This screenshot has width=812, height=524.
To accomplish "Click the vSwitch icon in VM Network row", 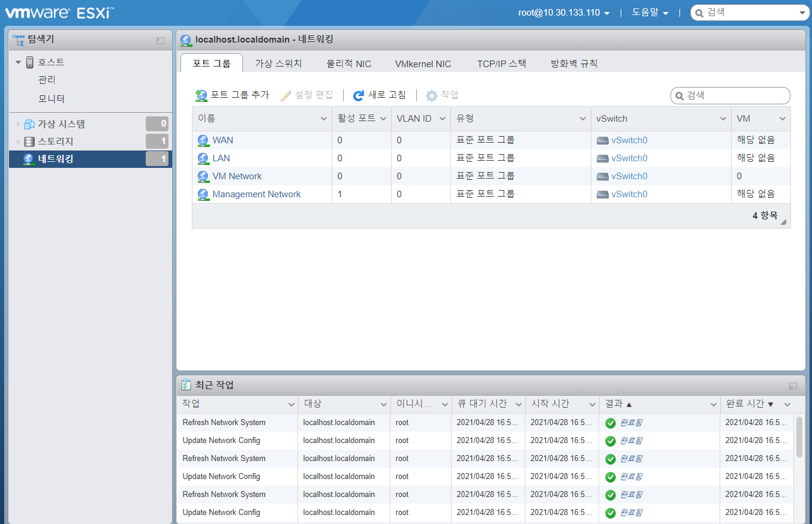I will tap(603, 177).
